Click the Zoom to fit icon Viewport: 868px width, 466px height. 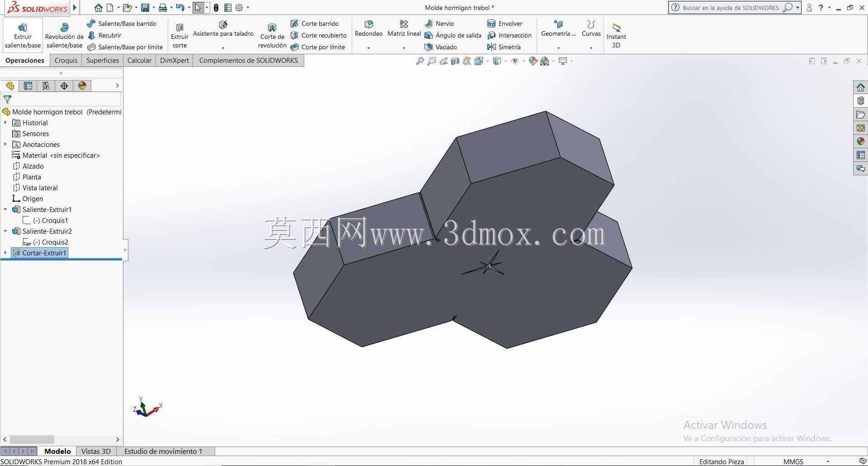420,61
